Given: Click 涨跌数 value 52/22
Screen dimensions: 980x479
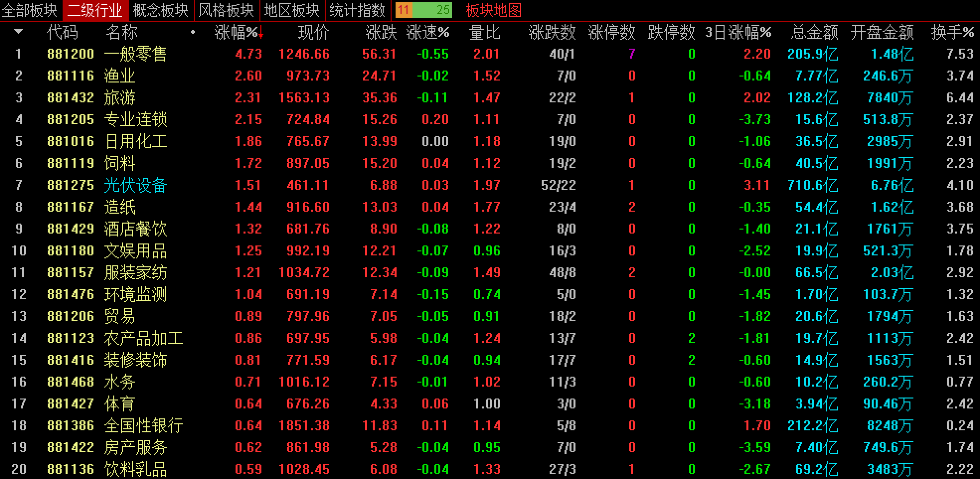Looking at the screenshot, I should [559, 185].
